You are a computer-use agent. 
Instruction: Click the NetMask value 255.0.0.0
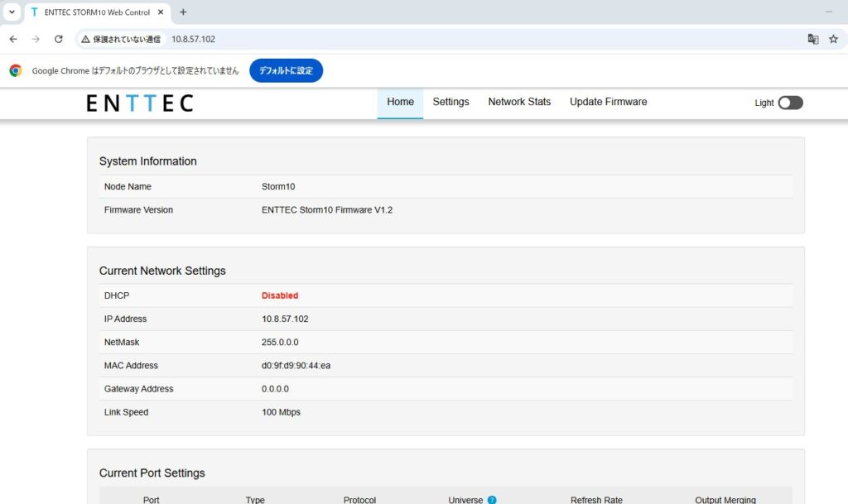[280, 342]
